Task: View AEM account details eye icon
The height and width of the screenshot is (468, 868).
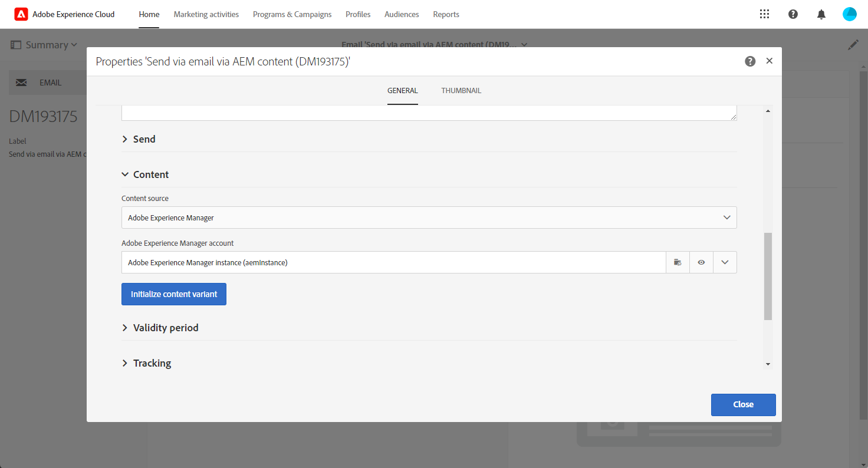Action: click(701, 262)
